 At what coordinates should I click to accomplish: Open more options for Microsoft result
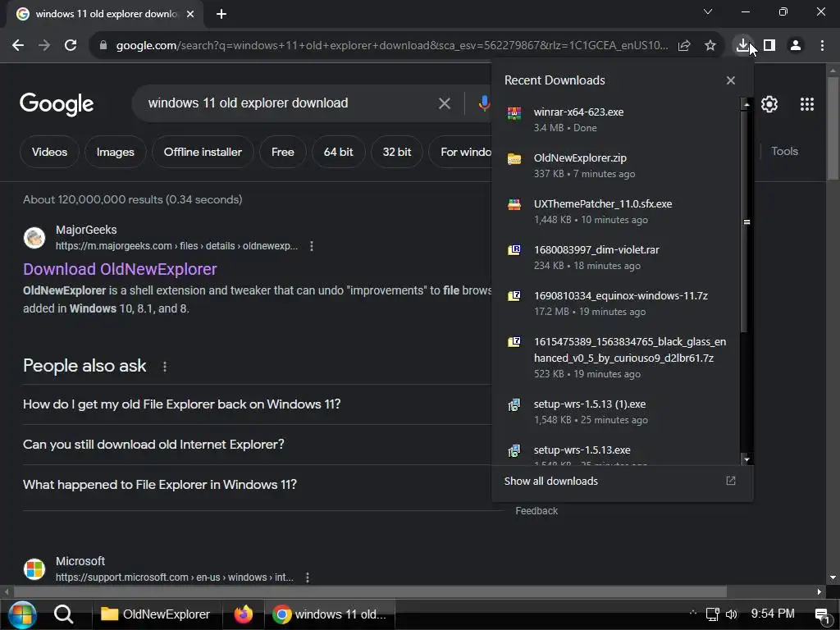(x=307, y=577)
